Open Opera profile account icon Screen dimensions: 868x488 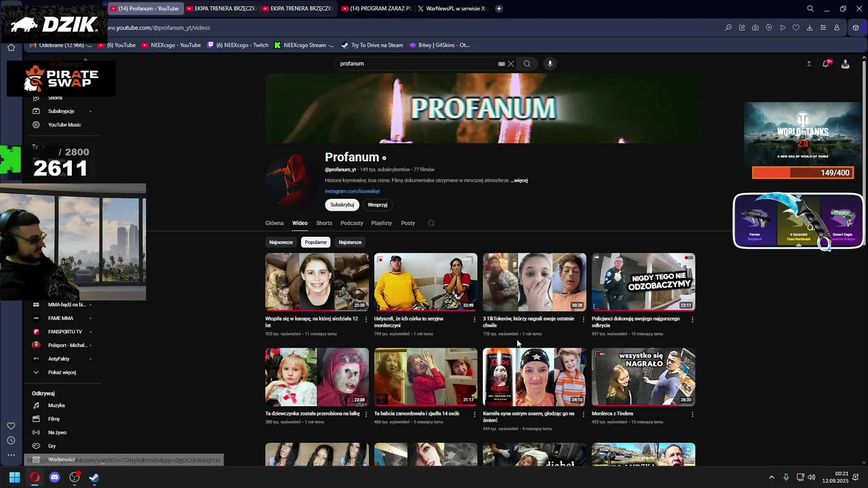click(837, 28)
